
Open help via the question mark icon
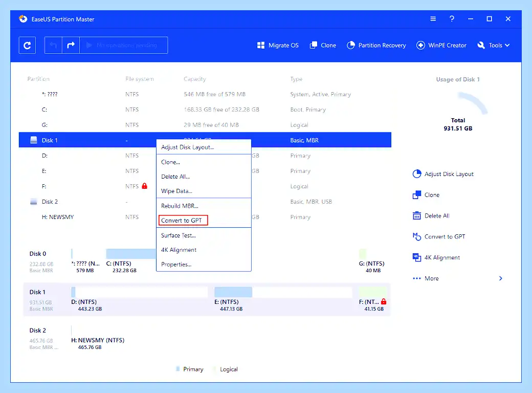coord(452,19)
